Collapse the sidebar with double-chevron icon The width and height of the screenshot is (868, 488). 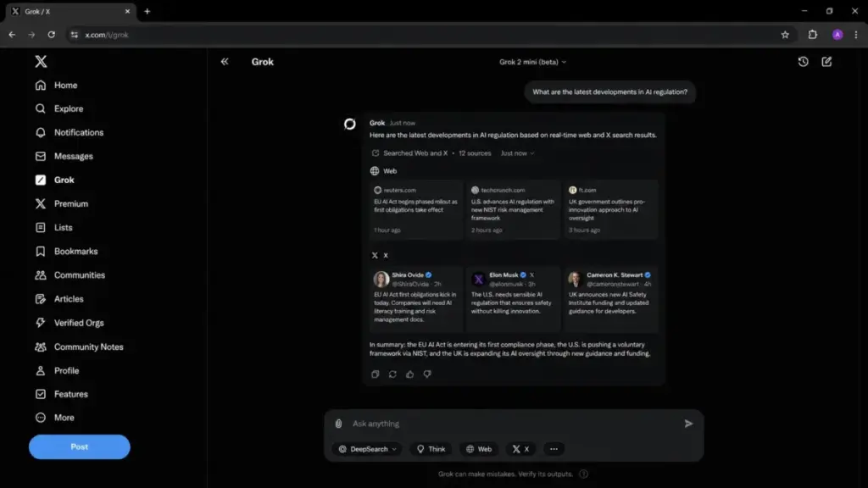[x=224, y=61]
